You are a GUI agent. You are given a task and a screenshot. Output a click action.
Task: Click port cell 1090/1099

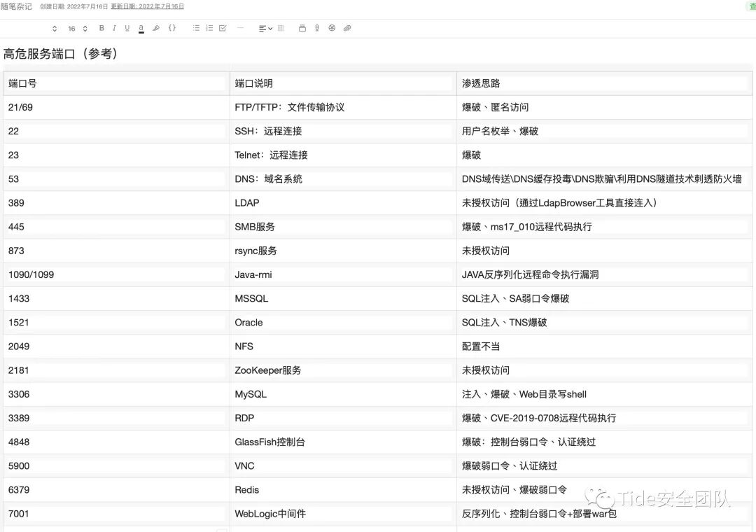coord(116,274)
